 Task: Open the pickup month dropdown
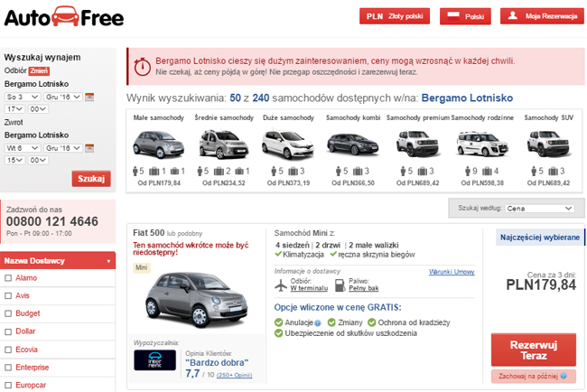62,97
